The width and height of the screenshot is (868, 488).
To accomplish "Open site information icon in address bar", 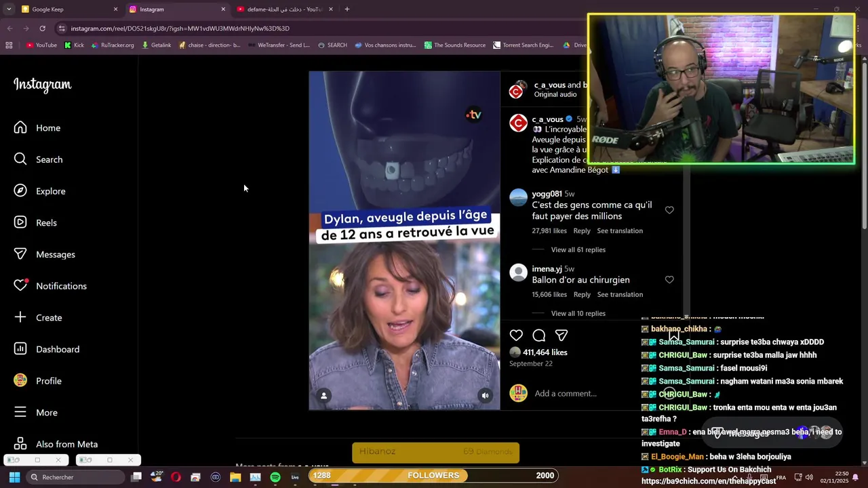I will click(x=62, y=28).
